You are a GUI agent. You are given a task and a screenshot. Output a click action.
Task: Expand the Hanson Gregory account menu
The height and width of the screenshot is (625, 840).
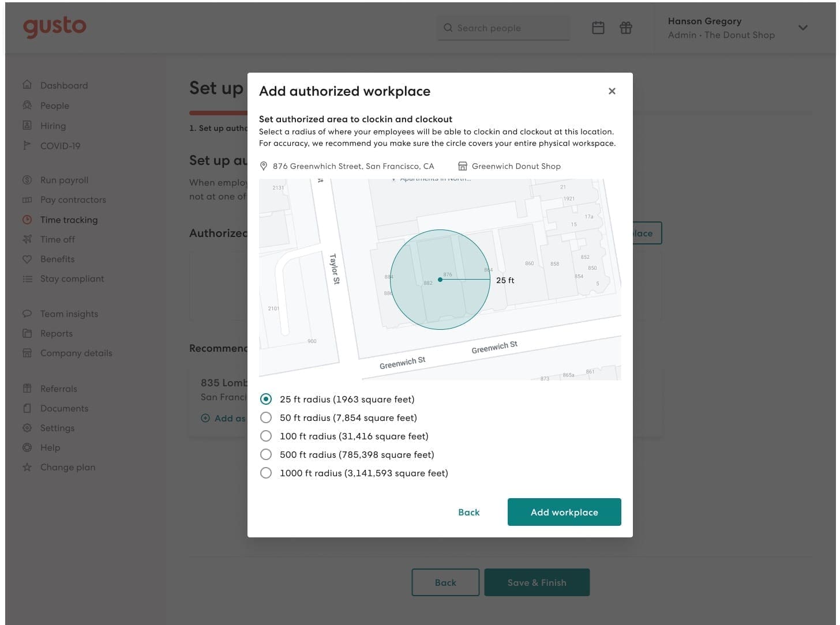802,27
